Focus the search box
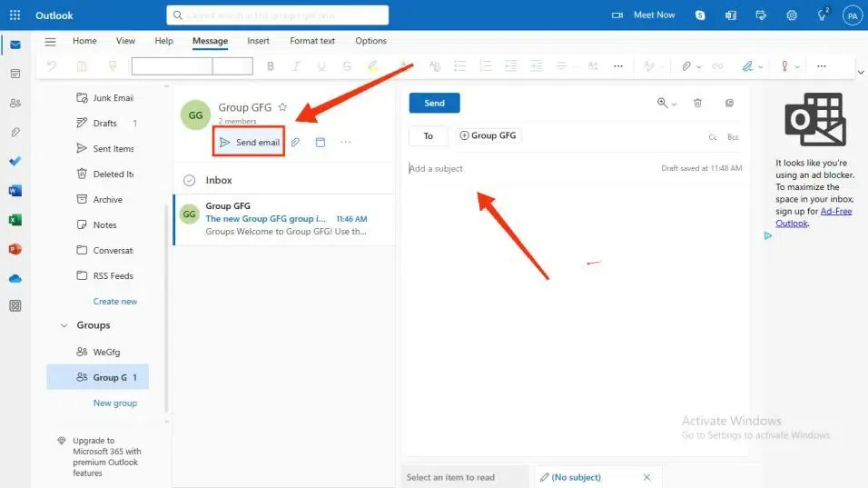The image size is (868, 488). tap(277, 15)
